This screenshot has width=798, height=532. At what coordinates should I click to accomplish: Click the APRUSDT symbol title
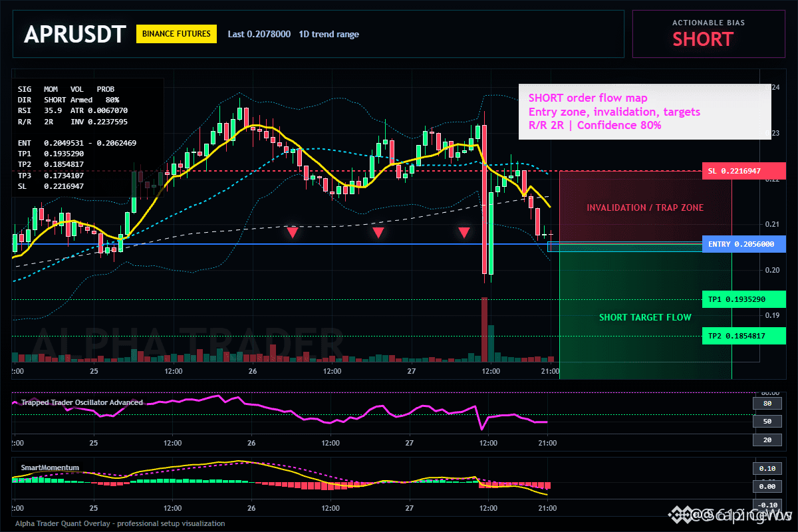[x=74, y=34]
